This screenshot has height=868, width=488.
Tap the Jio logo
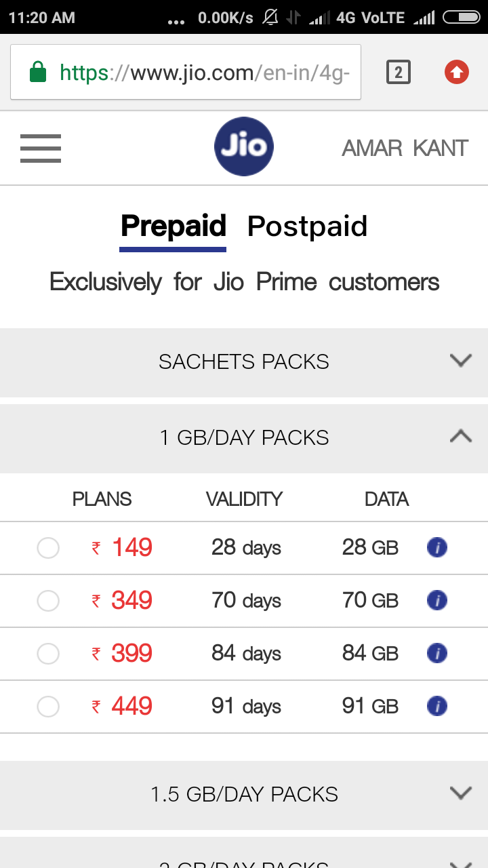click(x=244, y=147)
